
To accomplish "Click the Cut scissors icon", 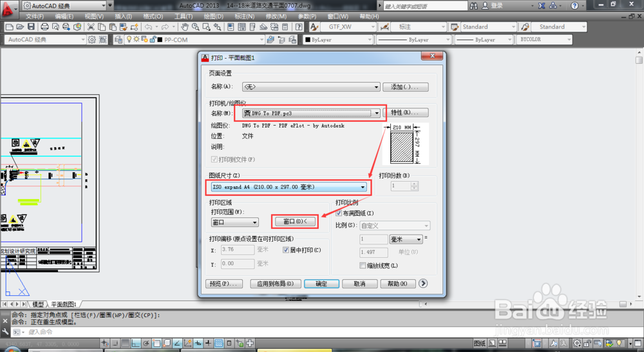I will click(x=91, y=26).
